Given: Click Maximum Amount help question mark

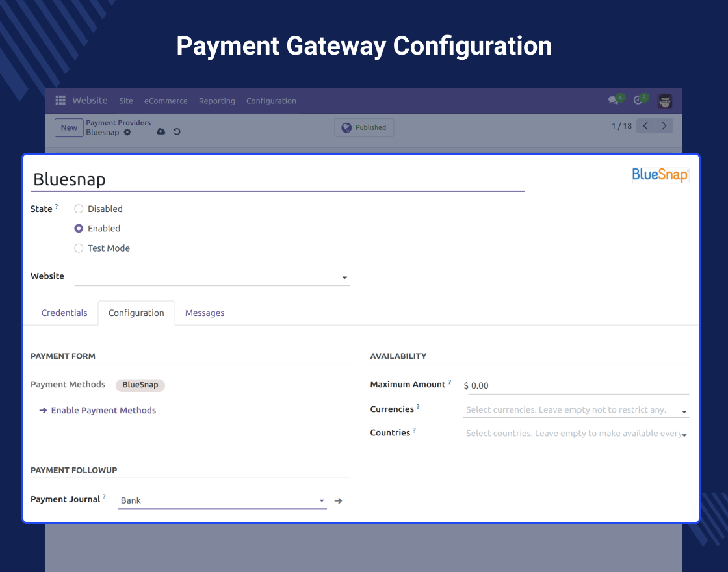Looking at the screenshot, I should pyautogui.click(x=449, y=382).
